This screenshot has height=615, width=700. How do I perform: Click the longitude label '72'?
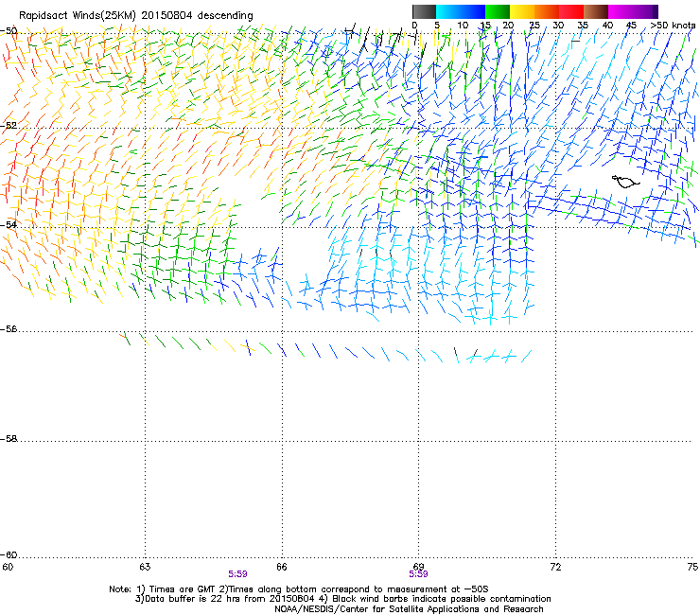556,567
